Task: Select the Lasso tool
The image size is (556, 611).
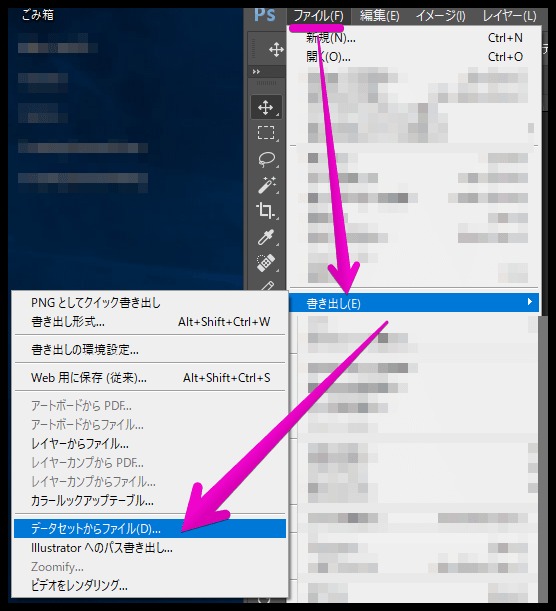Action: [266, 159]
